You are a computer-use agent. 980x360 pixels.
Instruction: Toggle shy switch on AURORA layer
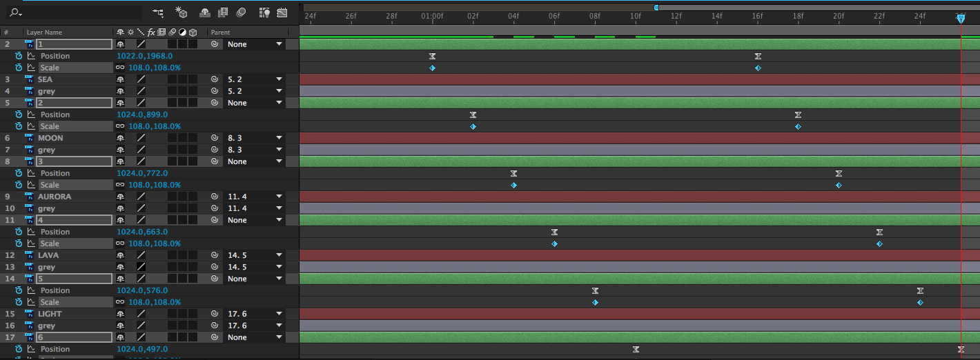pyautogui.click(x=120, y=197)
